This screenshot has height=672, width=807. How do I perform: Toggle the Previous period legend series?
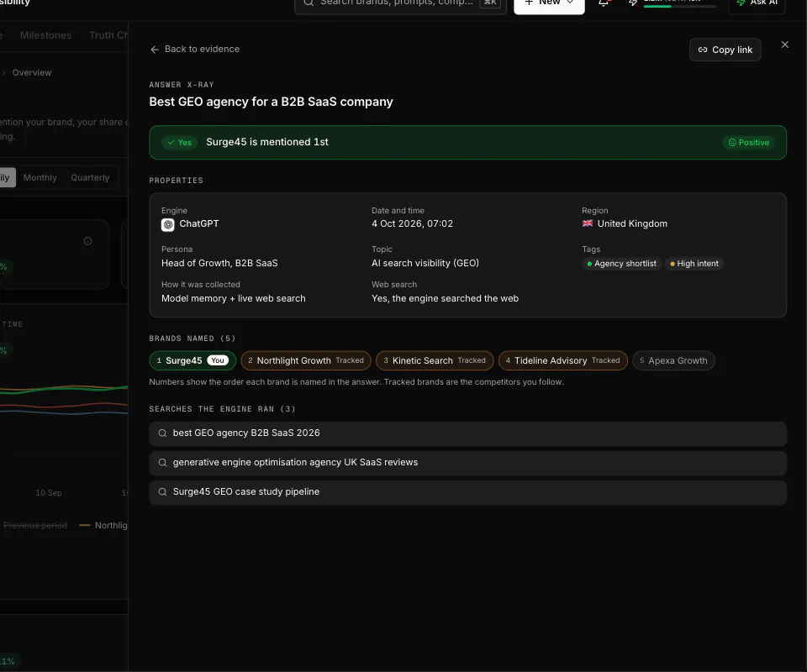tap(35, 526)
